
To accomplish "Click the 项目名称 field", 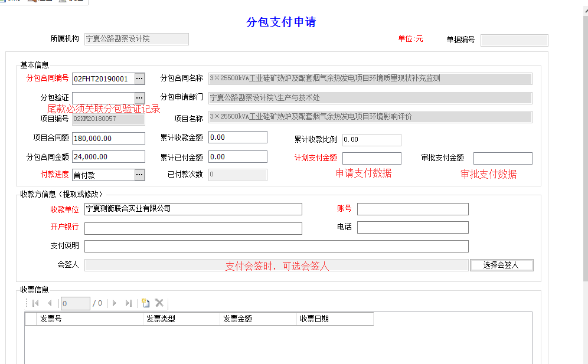I will coord(370,117).
